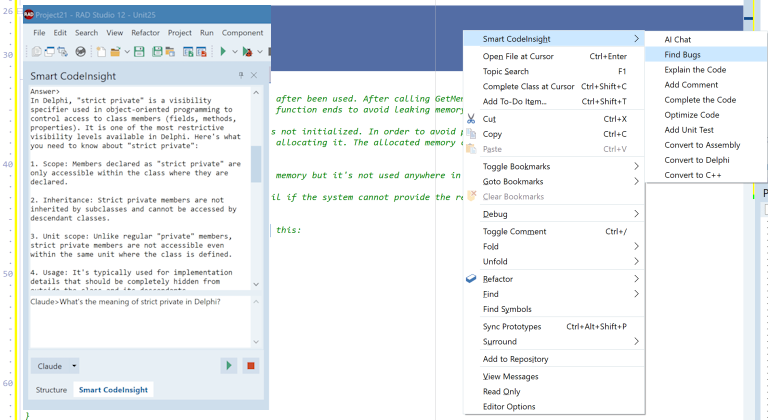The height and width of the screenshot is (420, 768).
Task: Open the dropdown arrow next to Open icon
Action: tap(127, 51)
